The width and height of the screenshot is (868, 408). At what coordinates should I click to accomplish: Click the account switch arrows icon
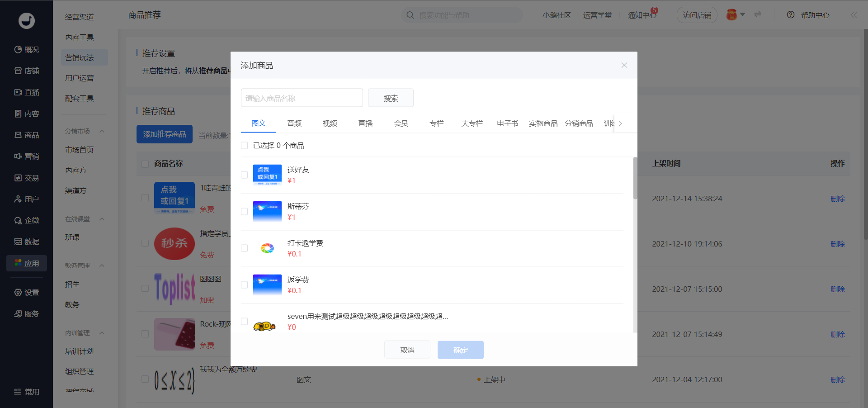coord(758,14)
